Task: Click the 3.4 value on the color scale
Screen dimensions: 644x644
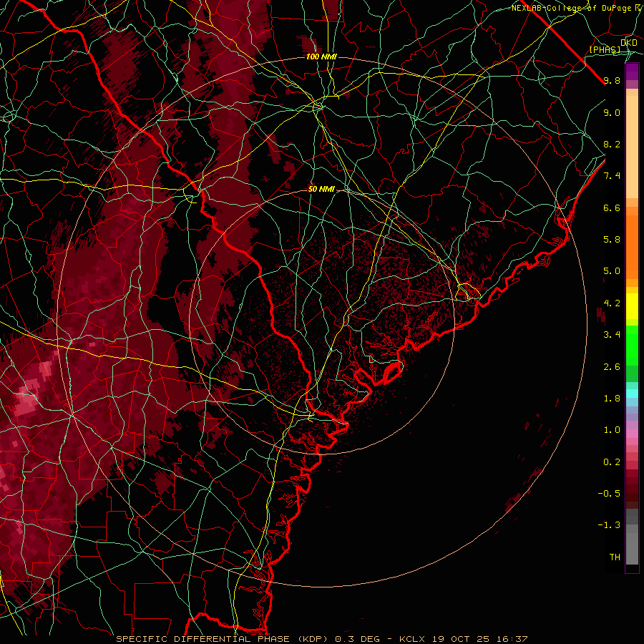Action: click(x=612, y=335)
